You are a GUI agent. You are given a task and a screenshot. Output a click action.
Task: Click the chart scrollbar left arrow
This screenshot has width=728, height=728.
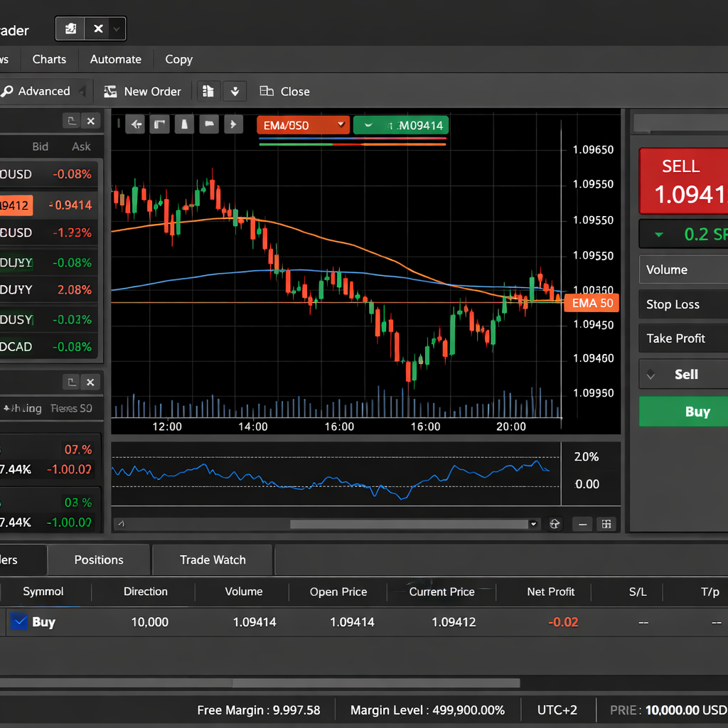click(121, 524)
